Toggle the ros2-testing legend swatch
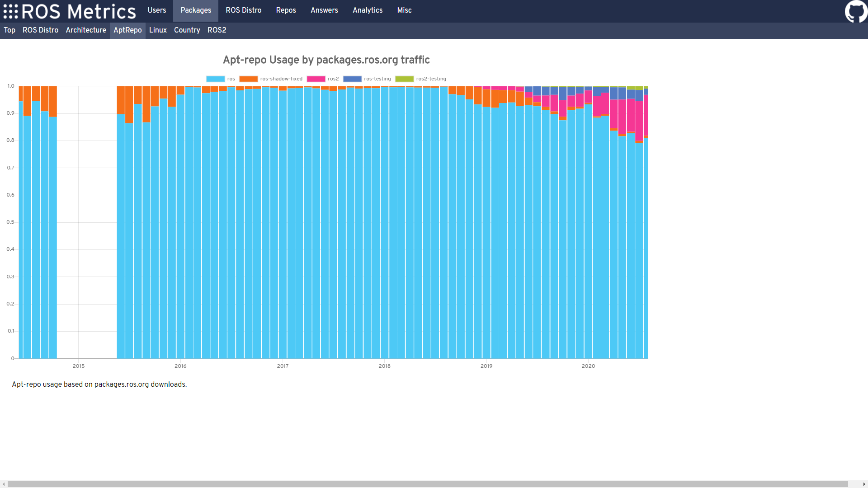The width and height of the screenshot is (868, 488). (404, 79)
